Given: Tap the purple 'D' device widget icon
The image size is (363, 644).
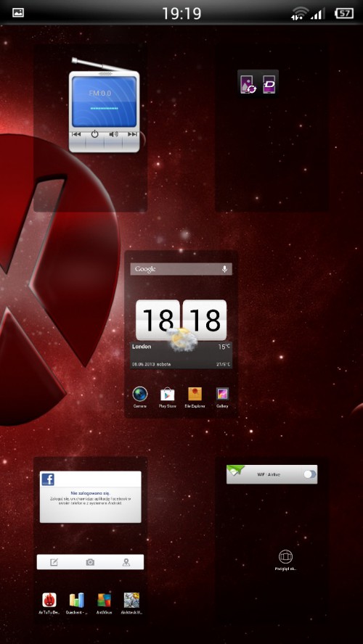Looking at the screenshot, I should point(269,84).
